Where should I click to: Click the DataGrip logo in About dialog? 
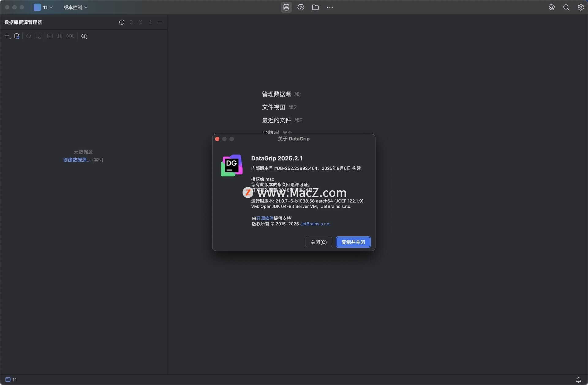(232, 166)
